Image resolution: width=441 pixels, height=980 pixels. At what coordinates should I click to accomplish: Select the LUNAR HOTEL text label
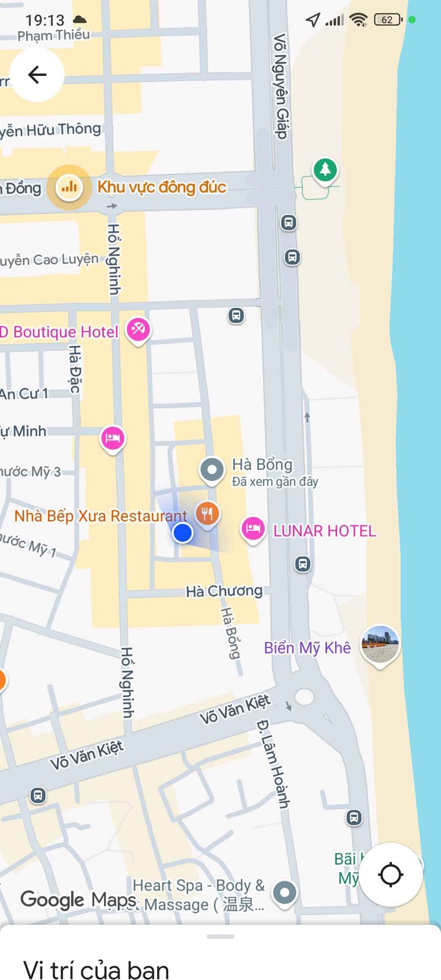325,530
